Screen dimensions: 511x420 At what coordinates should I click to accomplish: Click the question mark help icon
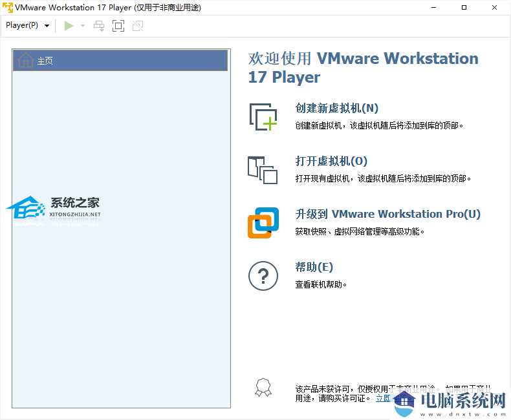tap(263, 276)
